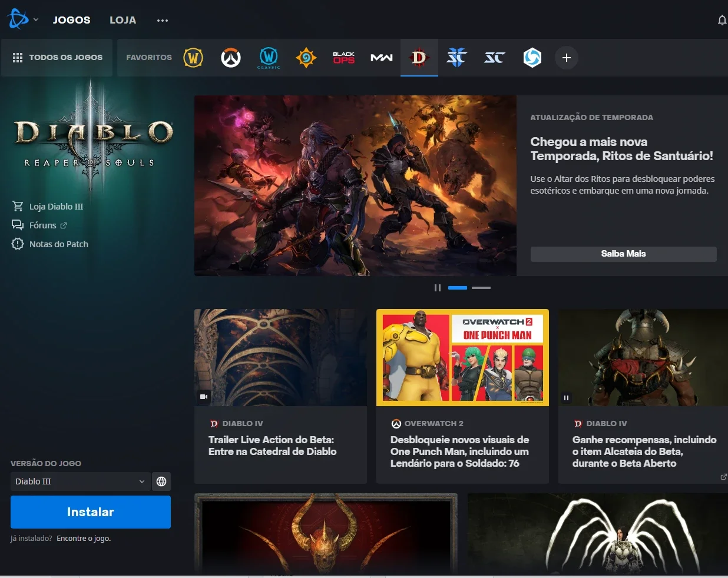Click the Overwatch 2 label icon
This screenshot has height=578, width=728.
coord(396,424)
